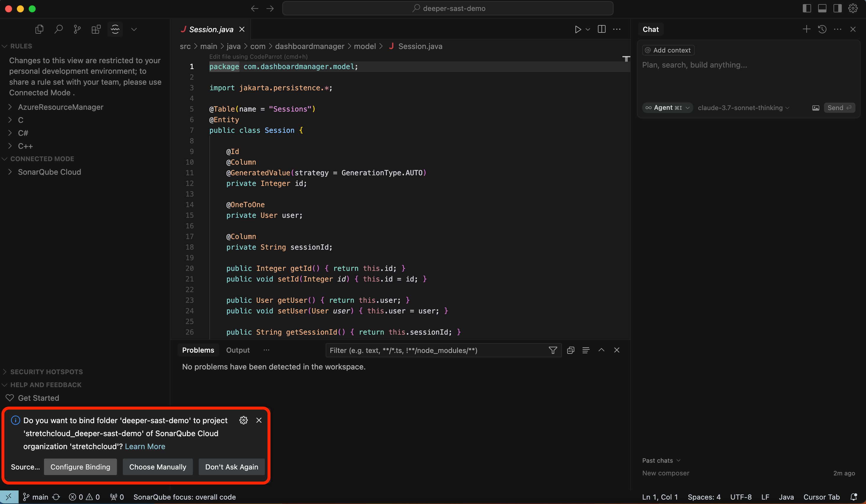Start a new chat with plus icon

(806, 29)
